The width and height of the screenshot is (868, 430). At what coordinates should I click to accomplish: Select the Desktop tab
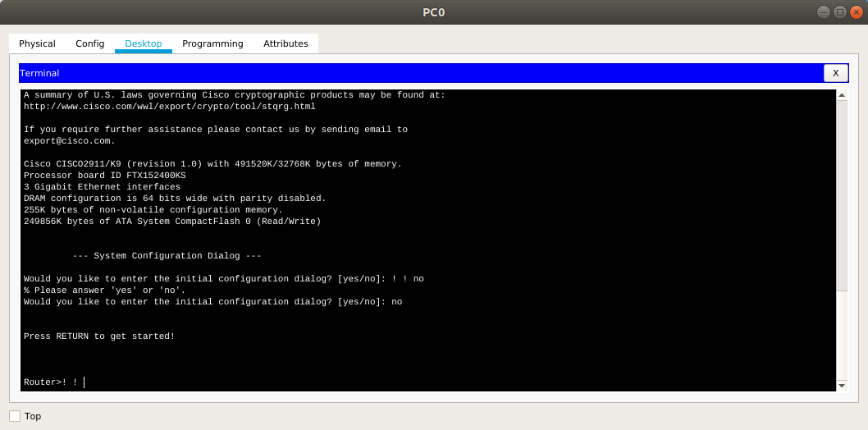(144, 43)
